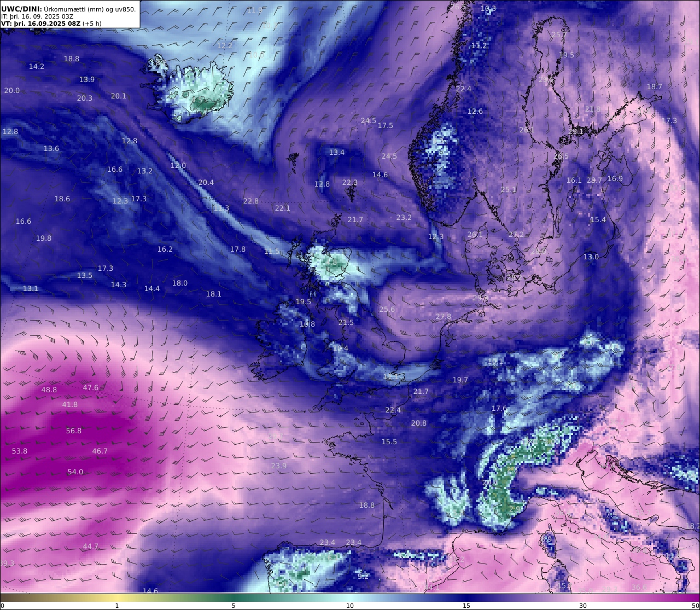Click the 47.6 value label

tap(91, 388)
